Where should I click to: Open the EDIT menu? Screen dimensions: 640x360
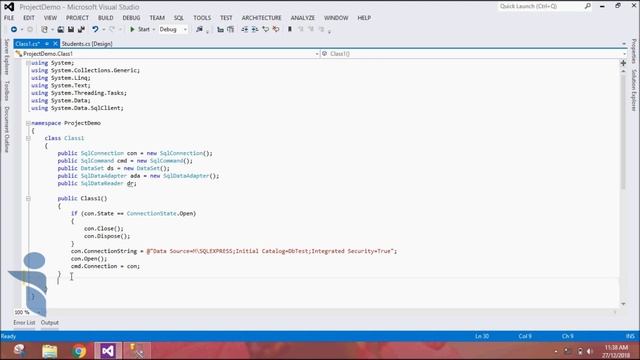tap(29, 18)
